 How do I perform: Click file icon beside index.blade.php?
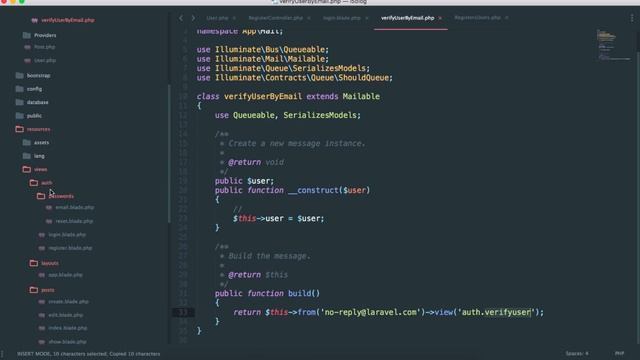pyautogui.click(x=42, y=328)
